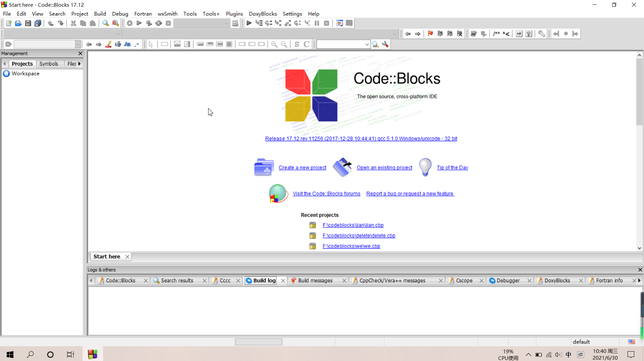644x361 pixels.
Task: Click the Create a new project link
Action: 302,167
